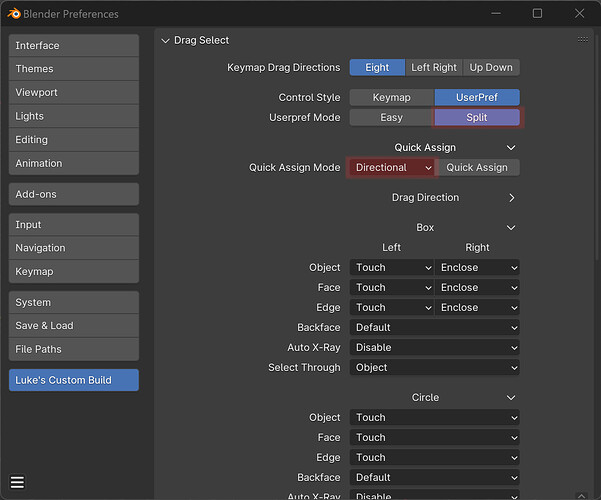Open the Interface preferences tab
Viewport: 601px width, 500px height.
74,46
